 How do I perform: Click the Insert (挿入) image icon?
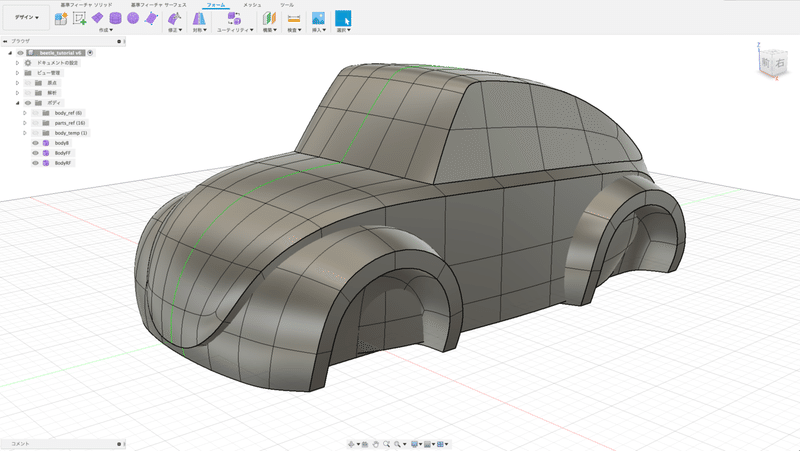318,18
